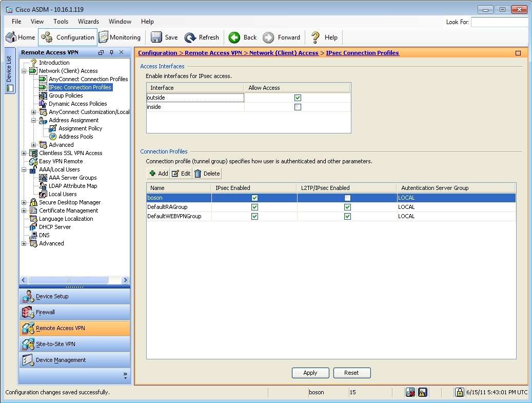Expand the Certificate Management node
The width and height of the screenshot is (532, 403).
pyautogui.click(x=24, y=210)
